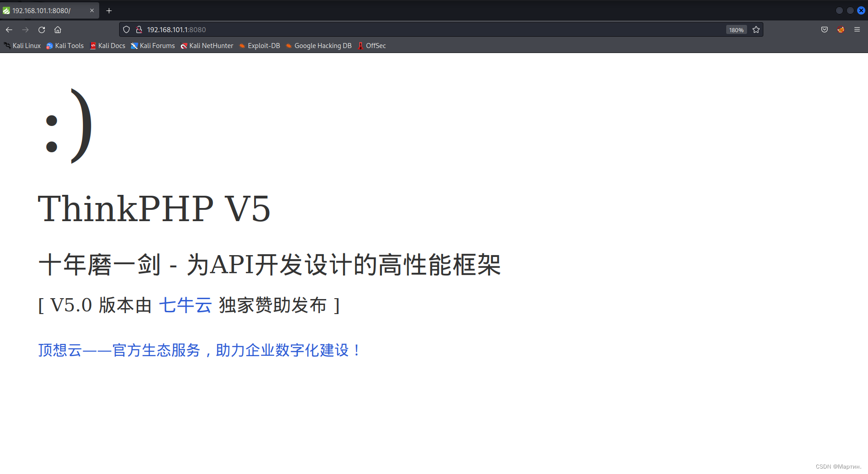Open Google Hacking DB bookmark
Image resolution: width=868 pixels, height=474 pixels.
(x=319, y=46)
